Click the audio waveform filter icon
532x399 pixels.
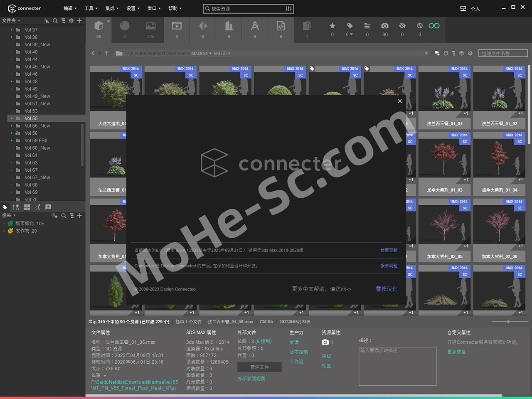point(202,26)
